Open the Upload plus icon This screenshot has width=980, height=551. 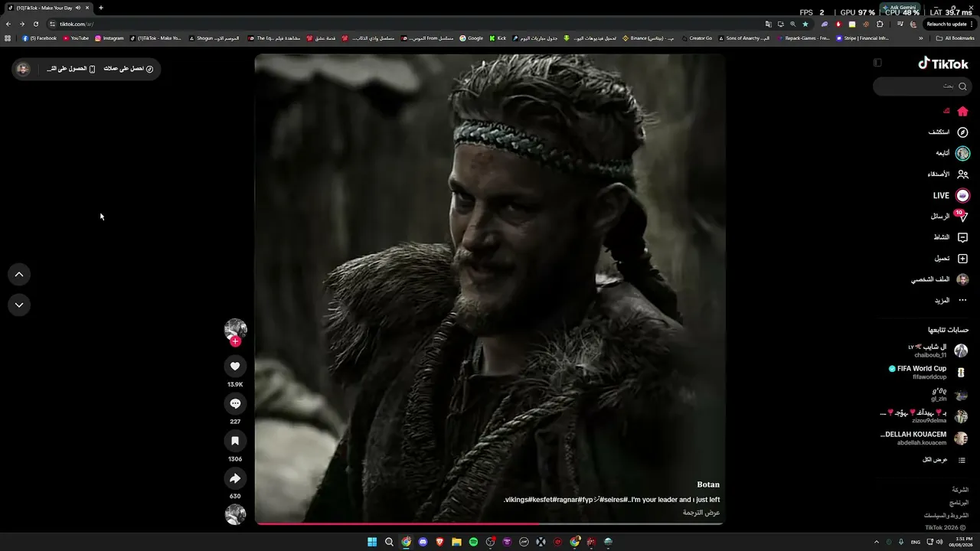click(962, 259)
